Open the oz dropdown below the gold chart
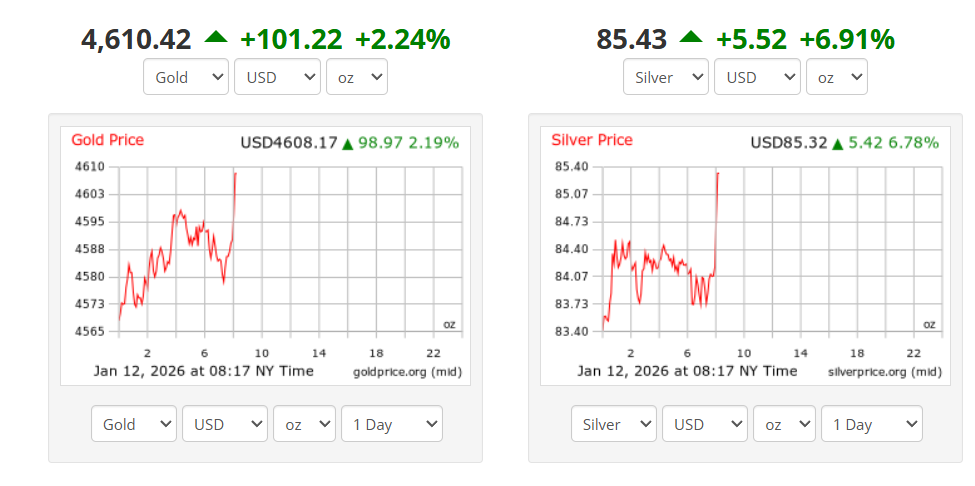 click(305, 424)
